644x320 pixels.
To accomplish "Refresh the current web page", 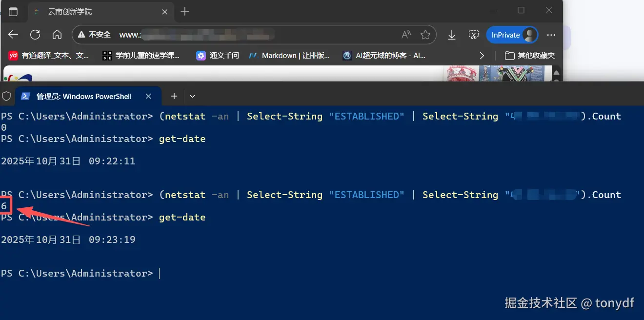I will pyautogui.click(x=35, y=35).
